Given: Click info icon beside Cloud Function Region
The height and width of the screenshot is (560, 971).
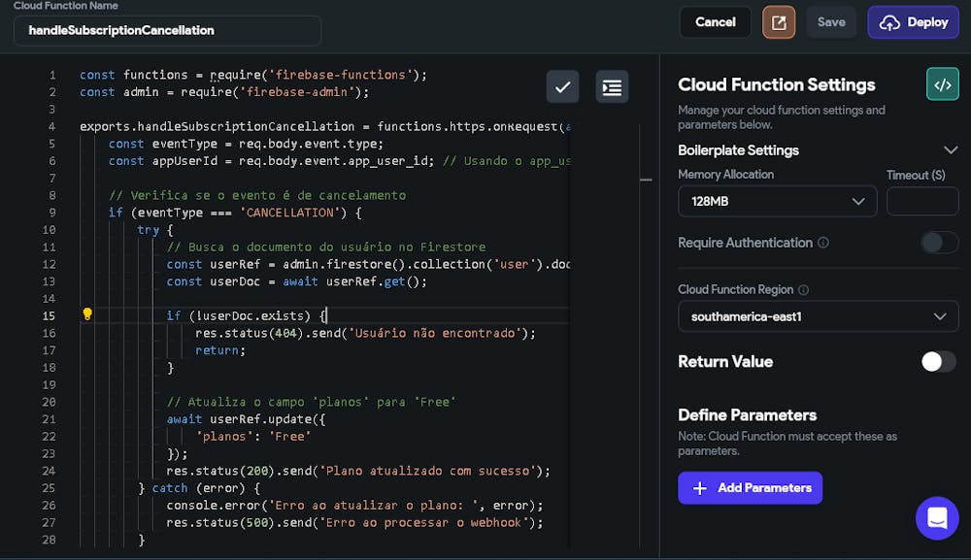Looking at the screenshot, I should tap(803, 289).
